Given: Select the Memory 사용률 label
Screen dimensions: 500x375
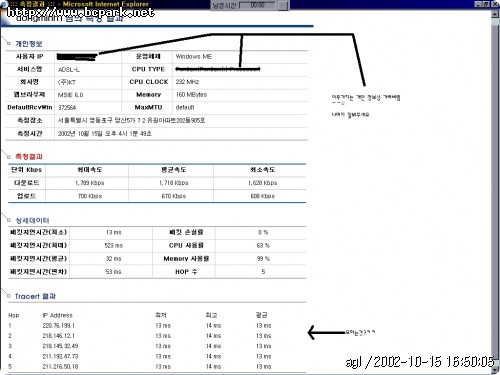Looking at the screenshot, I should tap(186, 259).
